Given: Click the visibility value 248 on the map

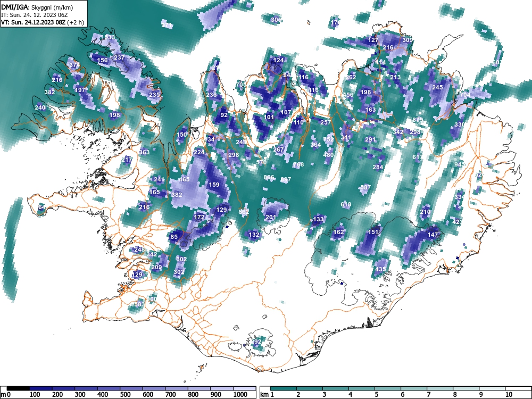Looking at the screenshot, I should (x=139, y=250).
